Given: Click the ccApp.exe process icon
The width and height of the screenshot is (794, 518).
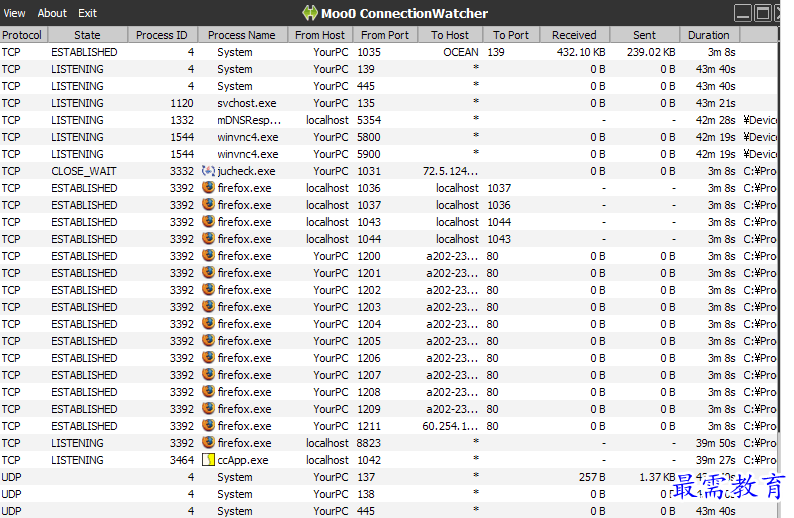Looking at the screenshot, I should coord(208,460).
